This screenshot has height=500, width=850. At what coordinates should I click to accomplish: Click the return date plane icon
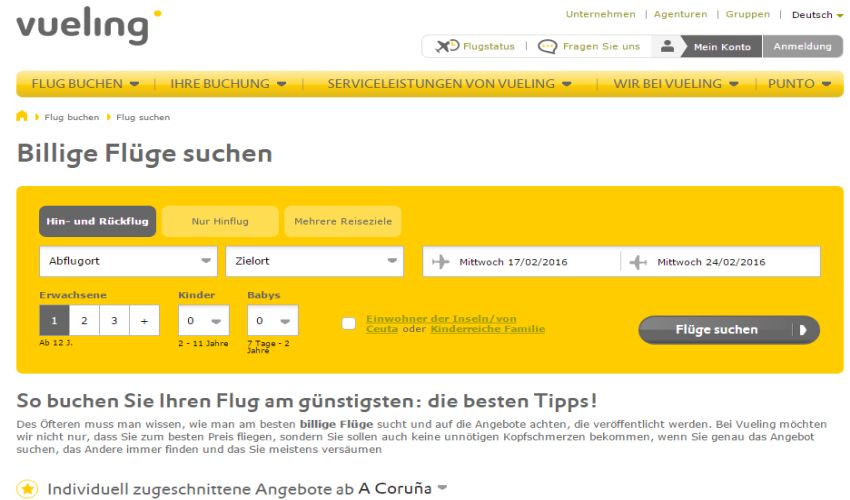(x=638, y=262)
